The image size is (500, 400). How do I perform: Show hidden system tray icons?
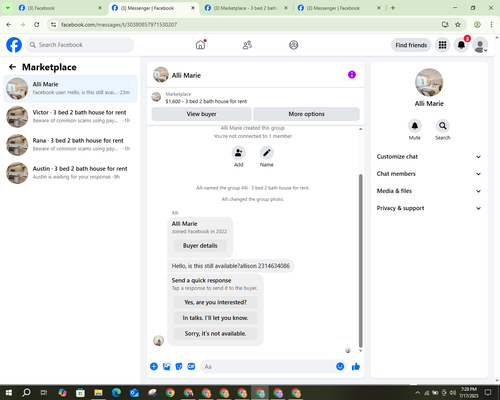(417, 393)
